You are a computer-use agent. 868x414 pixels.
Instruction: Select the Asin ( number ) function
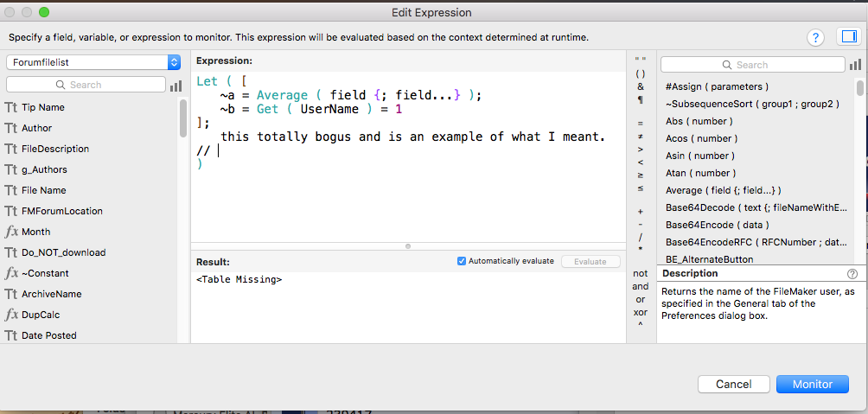tap(700, 156)
